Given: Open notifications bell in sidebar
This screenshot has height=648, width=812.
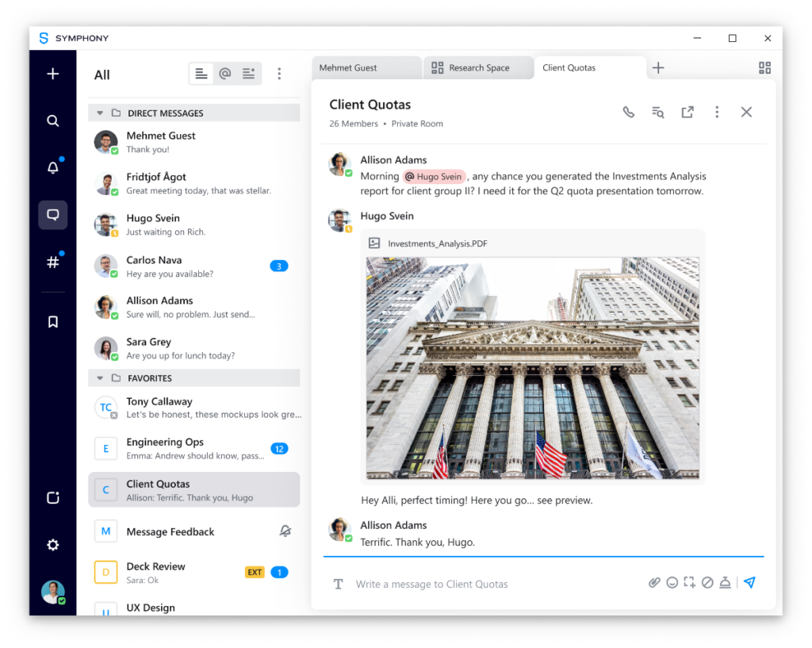Looking at the screenshot, I should [x=53, y=167].
